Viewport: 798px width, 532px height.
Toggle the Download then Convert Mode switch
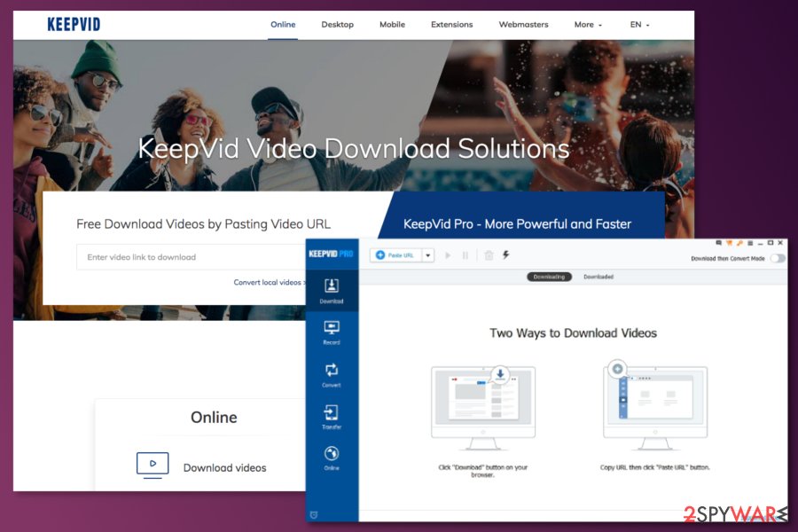(x=778, y=259)
